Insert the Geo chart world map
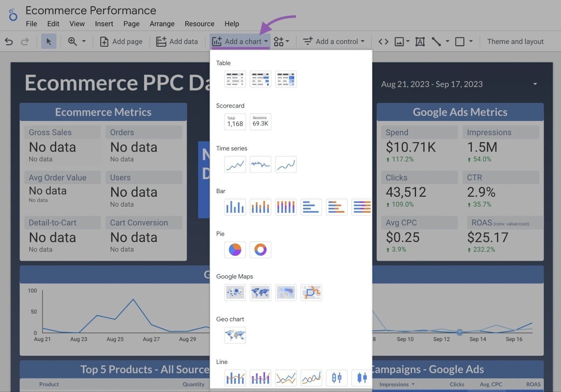The width and height of the screenshot is (561, 392). click(235, 335)
